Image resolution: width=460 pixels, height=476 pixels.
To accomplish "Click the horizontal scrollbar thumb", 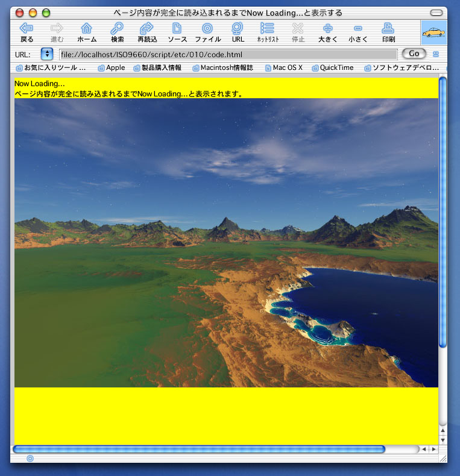I will pyautogui.click(x=199, y=449).
